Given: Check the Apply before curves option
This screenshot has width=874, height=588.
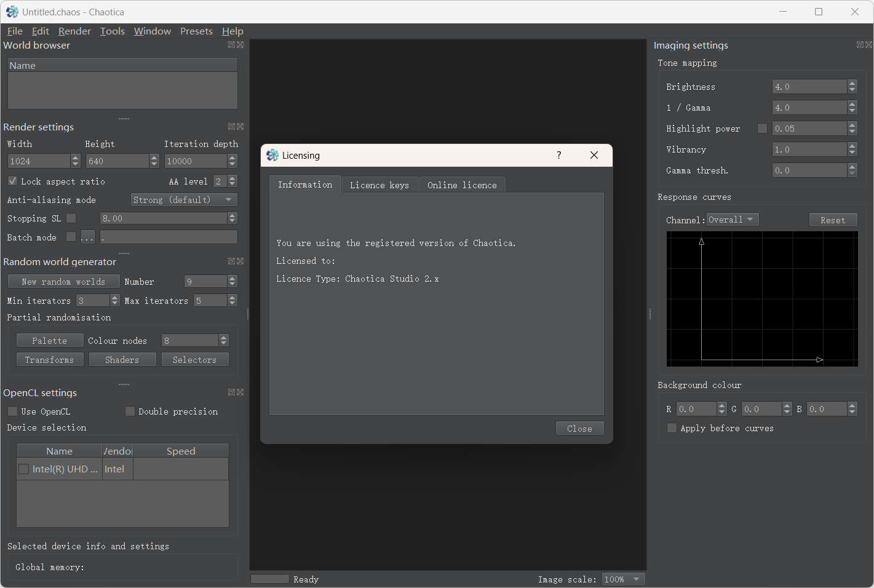Looking at the screenshot, I should [672, 428].
